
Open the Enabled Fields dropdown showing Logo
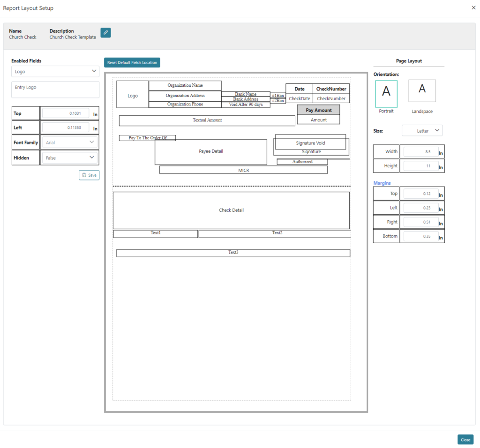point(55,71)
